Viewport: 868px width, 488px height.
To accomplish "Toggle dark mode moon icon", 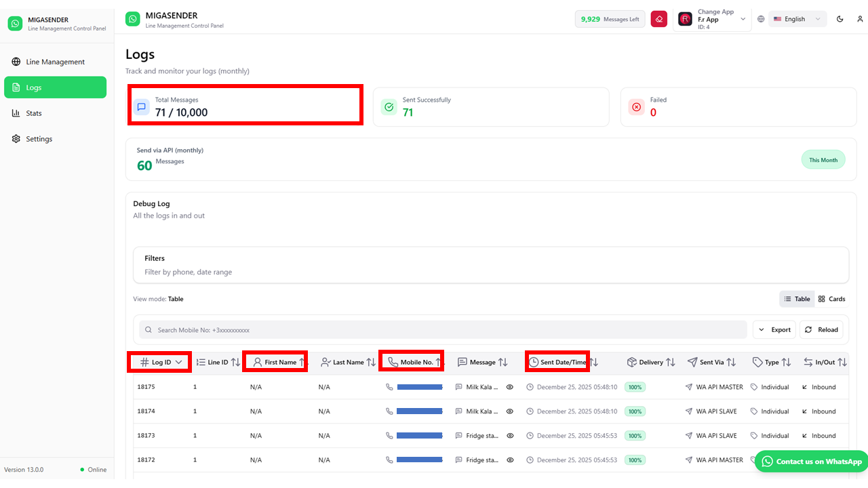I will tap(840, 19).
